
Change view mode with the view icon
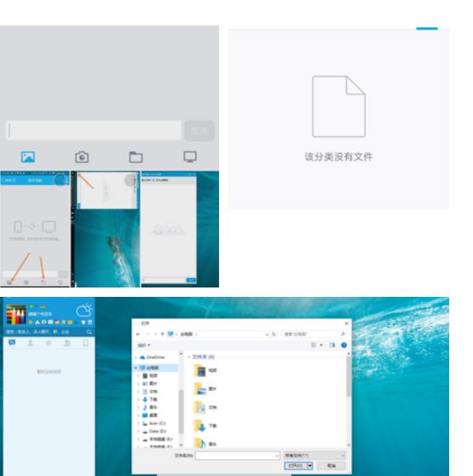point(314,345)
